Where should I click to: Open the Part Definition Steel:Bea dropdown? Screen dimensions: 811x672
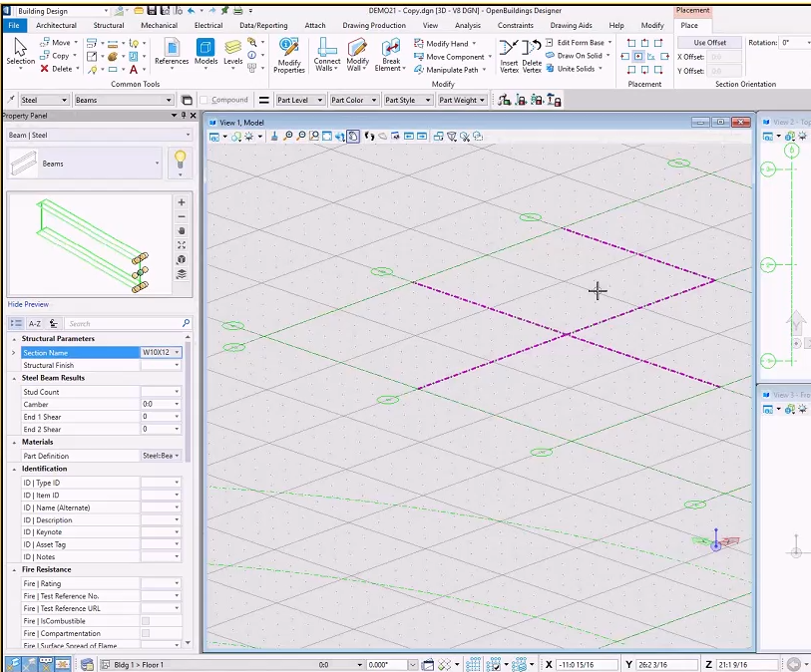click(x=177, y=456)
